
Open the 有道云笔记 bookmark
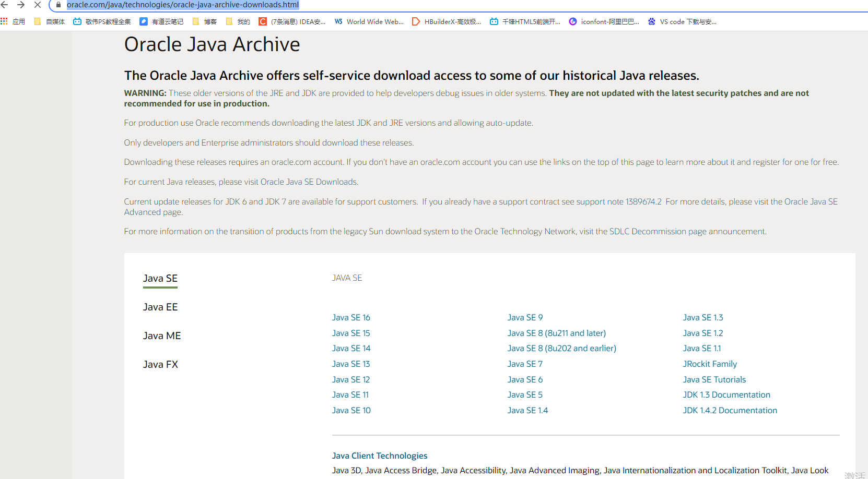tap(161, 21)
